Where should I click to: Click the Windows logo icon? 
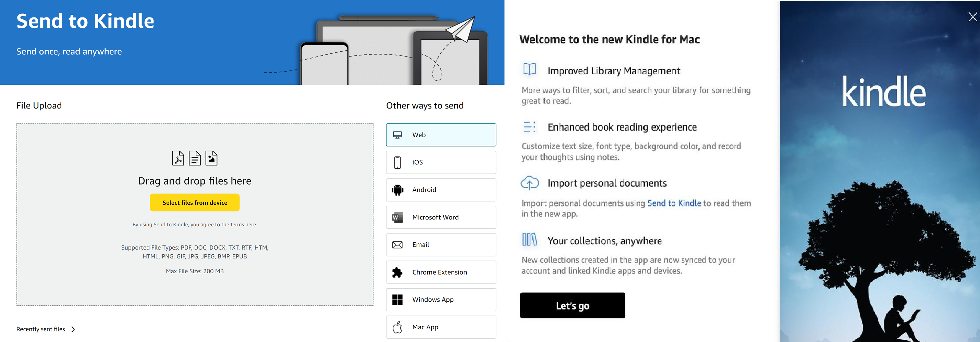397,300
